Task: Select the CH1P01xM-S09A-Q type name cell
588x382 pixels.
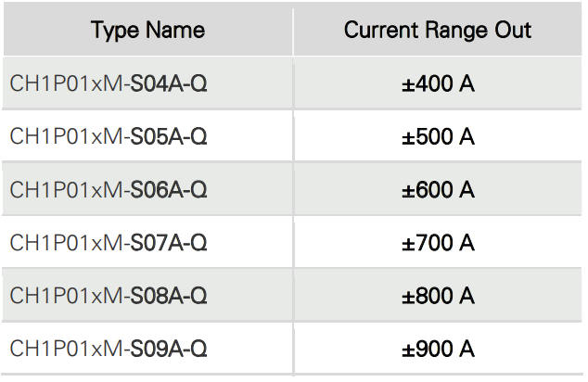Action: point(109,349)
